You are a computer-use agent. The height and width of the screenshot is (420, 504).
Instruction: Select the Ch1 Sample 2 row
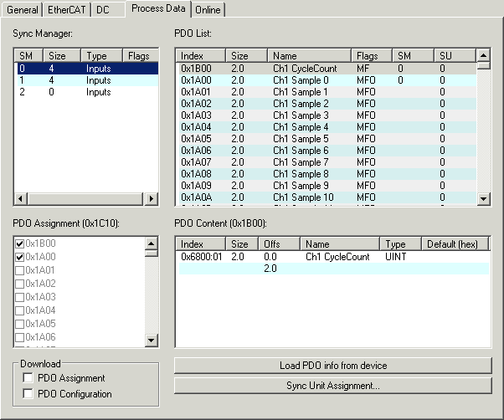pos(327,104)
